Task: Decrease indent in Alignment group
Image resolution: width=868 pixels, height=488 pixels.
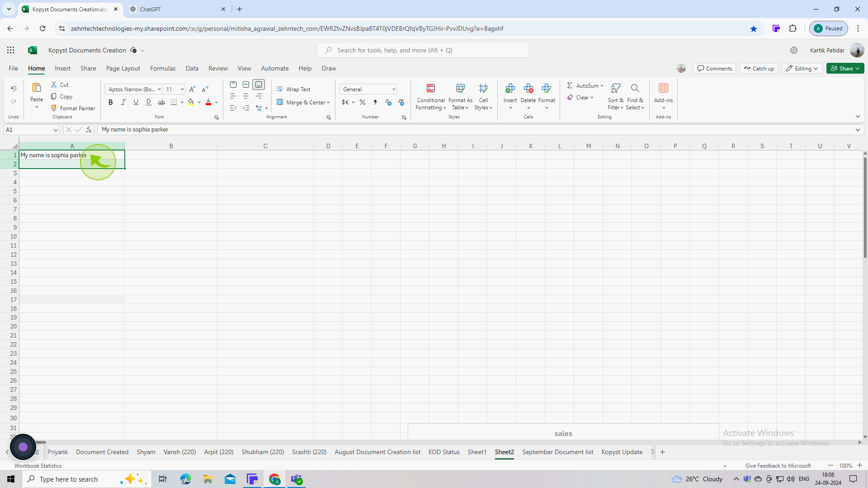Action: coord(233,108)
